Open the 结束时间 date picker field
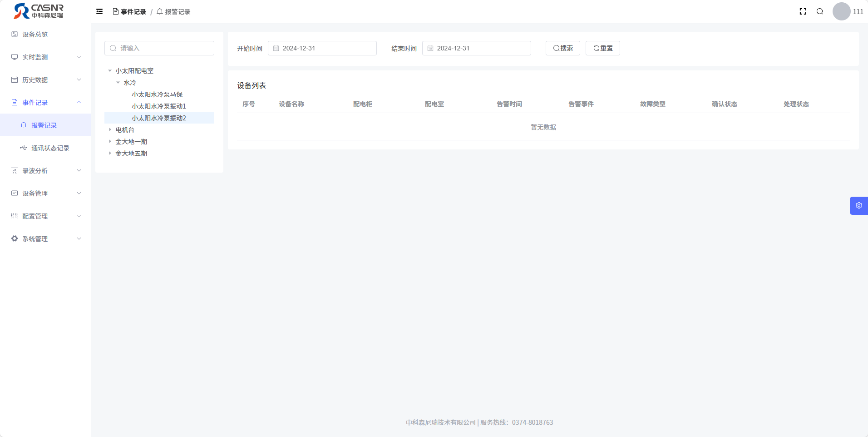868x437 pixels. (477, 48)
